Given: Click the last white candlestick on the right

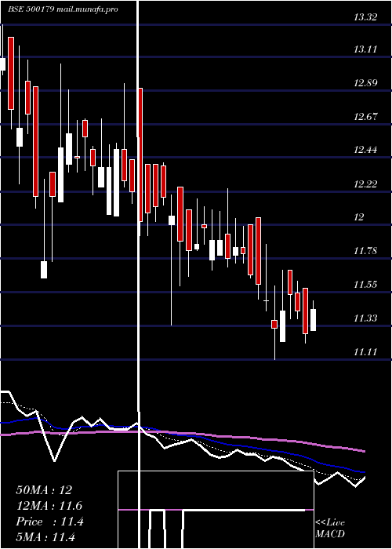Looking at the screenshot, I should click(x=313, y=320).
